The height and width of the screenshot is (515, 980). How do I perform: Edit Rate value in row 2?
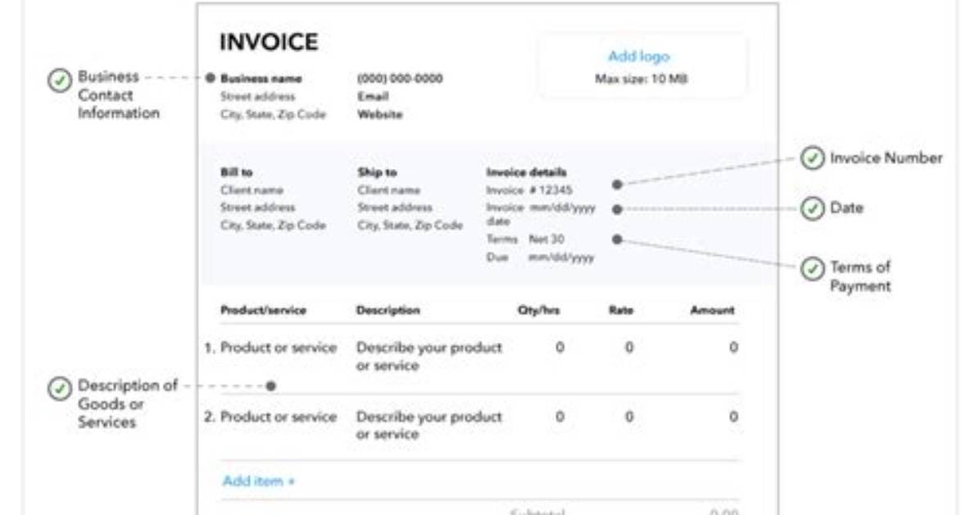point(629,417)
